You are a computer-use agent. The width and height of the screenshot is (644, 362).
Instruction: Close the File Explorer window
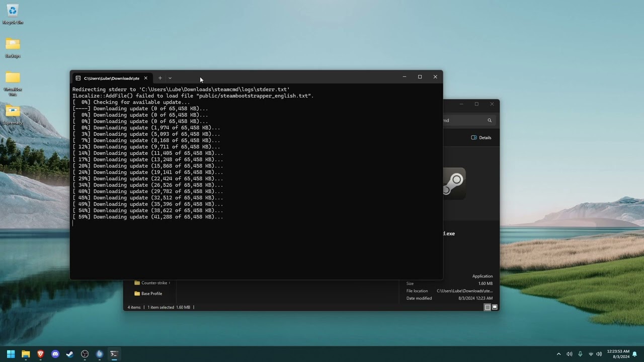coord(492,104)
